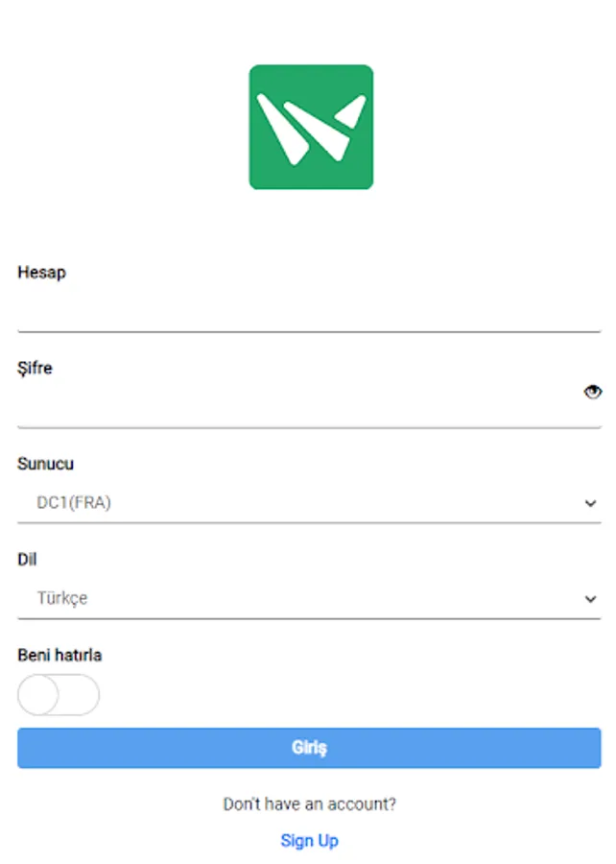
Task: Focus the Hesap account input field
Action: 309,311
